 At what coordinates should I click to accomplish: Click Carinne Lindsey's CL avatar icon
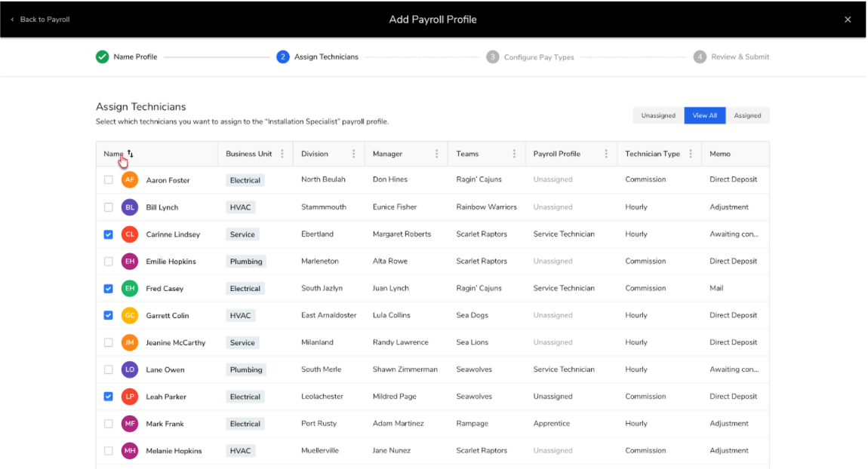coord(130,234)
